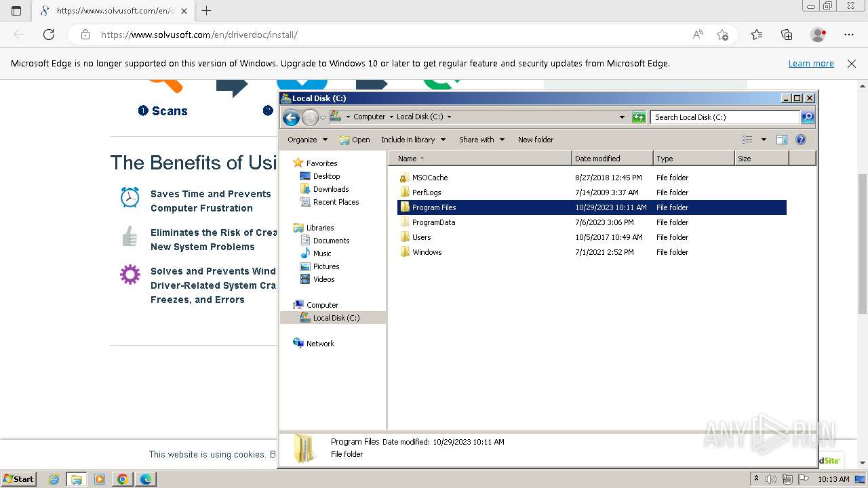Select the ProgramData folder icon
This screenshot has width=868, height=488.
coord(404,222)
